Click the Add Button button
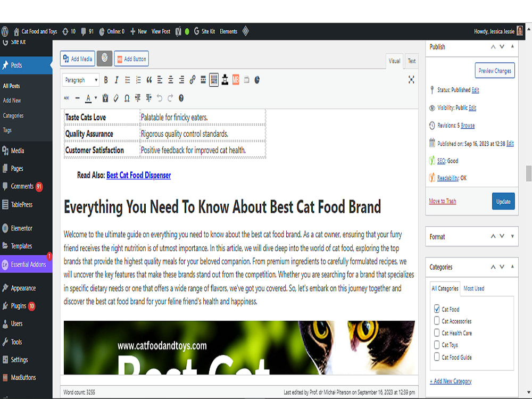Screen dimensions: 532x399 pyautogui.click(x=131, y=59)
